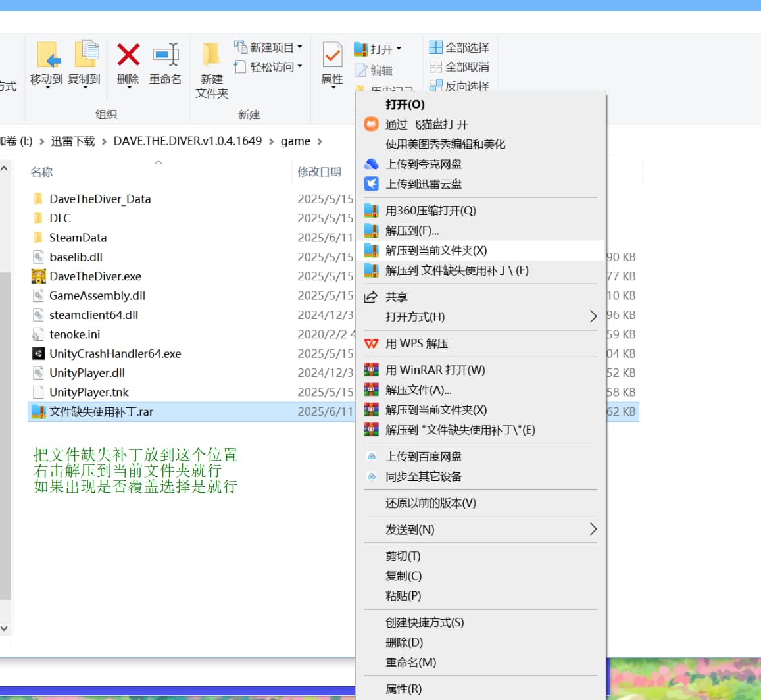Select the UnityPlayer.tnk file row

(x=191, y=392)
